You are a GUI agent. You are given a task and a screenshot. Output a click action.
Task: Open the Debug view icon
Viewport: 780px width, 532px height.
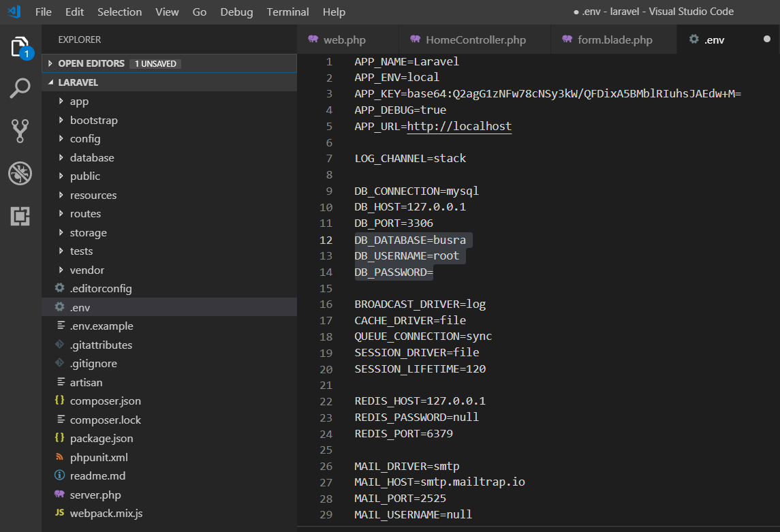(20, 173)
